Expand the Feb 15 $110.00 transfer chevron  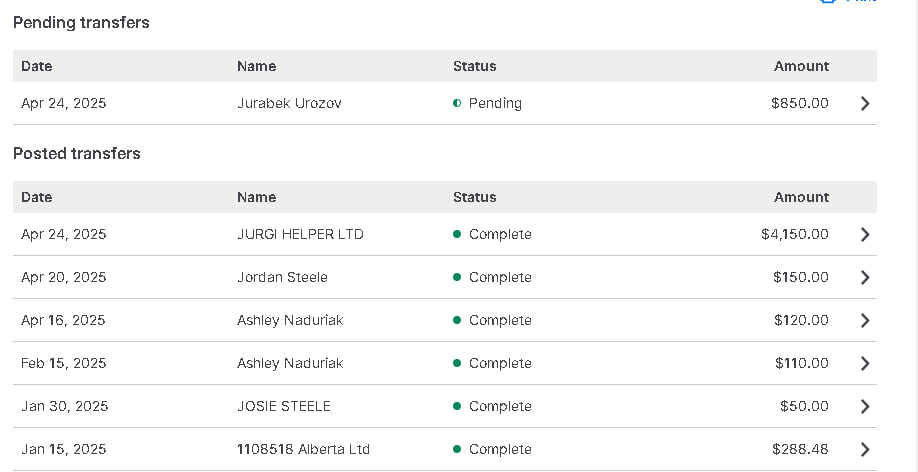click(x=865, y=363)
